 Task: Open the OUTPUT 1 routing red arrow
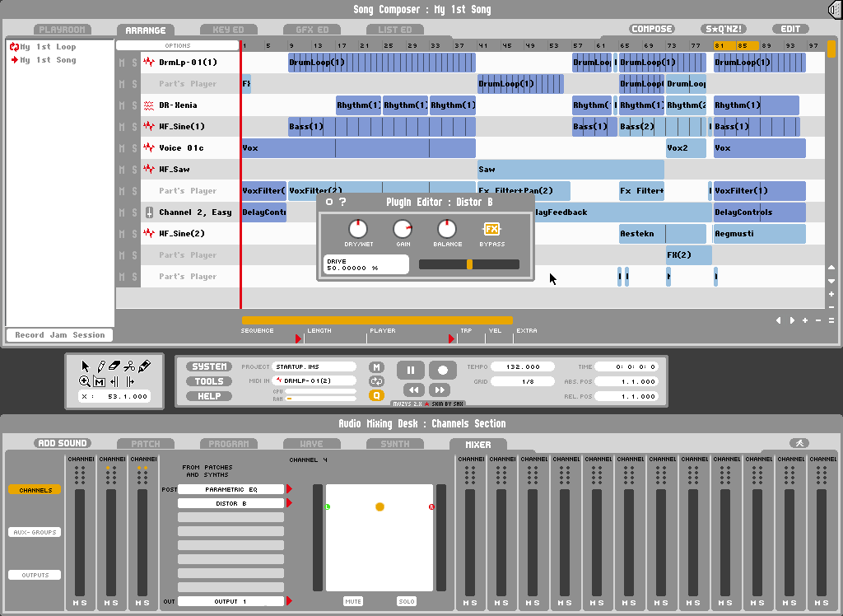tap(289, 601)
